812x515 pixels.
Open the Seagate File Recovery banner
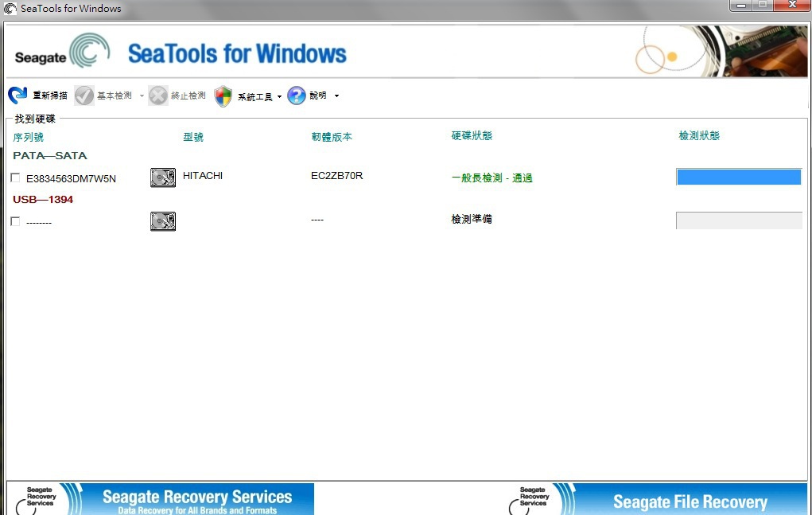coord(659,499)
